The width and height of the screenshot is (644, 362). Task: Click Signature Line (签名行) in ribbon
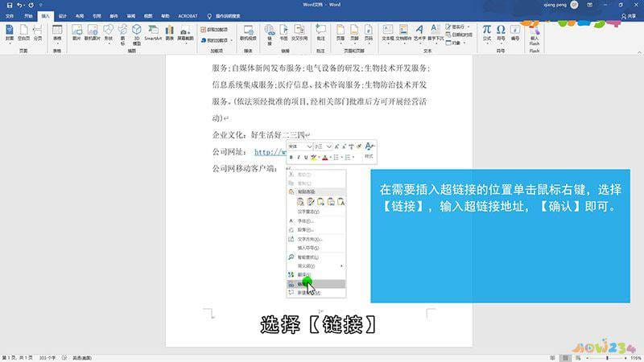click(457, 27)
